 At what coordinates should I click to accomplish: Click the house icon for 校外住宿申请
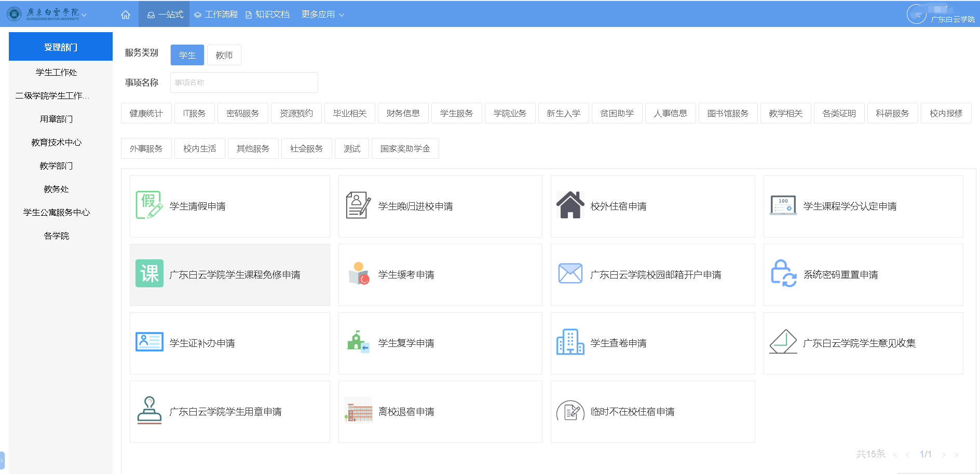click(x=570, y=205)
